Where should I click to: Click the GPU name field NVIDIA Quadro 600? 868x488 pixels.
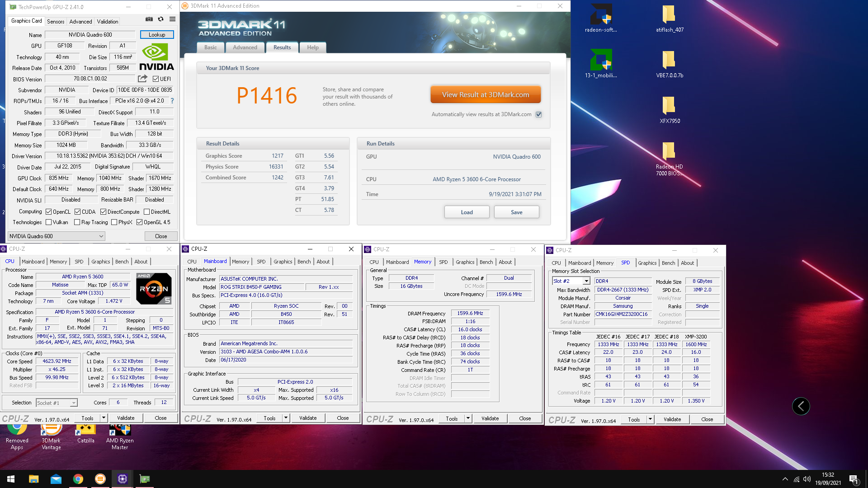(x=90, y=35)
